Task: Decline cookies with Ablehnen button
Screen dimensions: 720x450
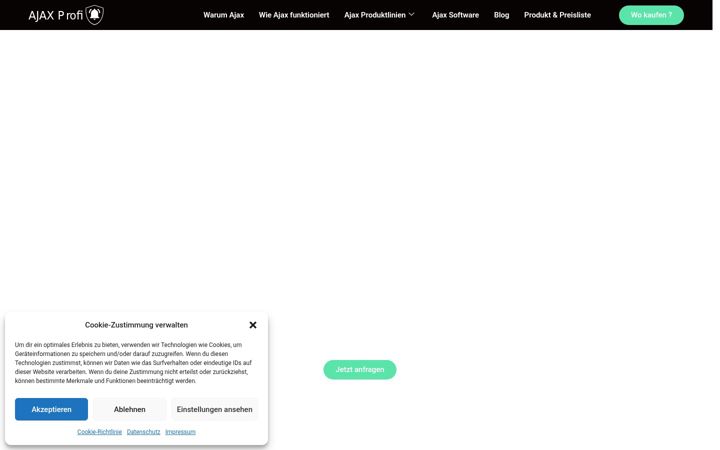Action: [129, 409]
